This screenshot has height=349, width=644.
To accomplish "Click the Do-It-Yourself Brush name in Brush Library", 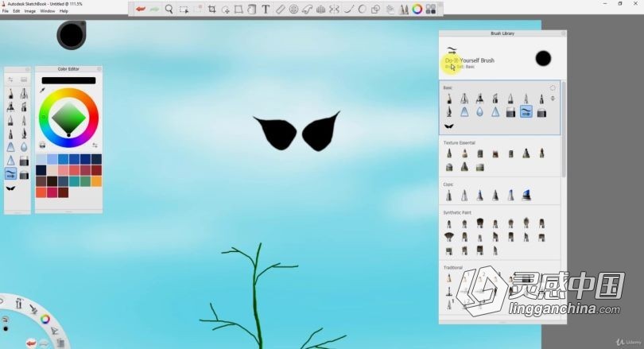I will point(470,60).
